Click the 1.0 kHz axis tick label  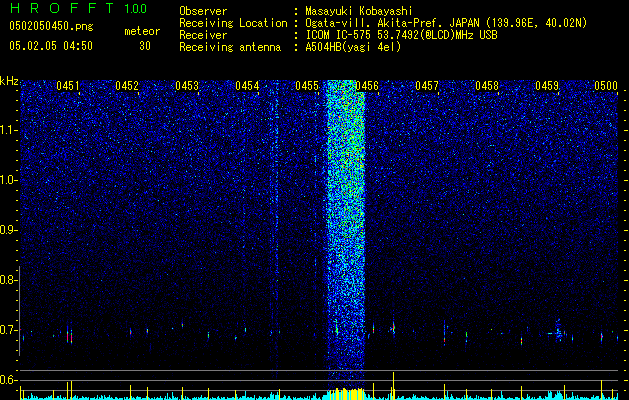click(x=9, y=180)
